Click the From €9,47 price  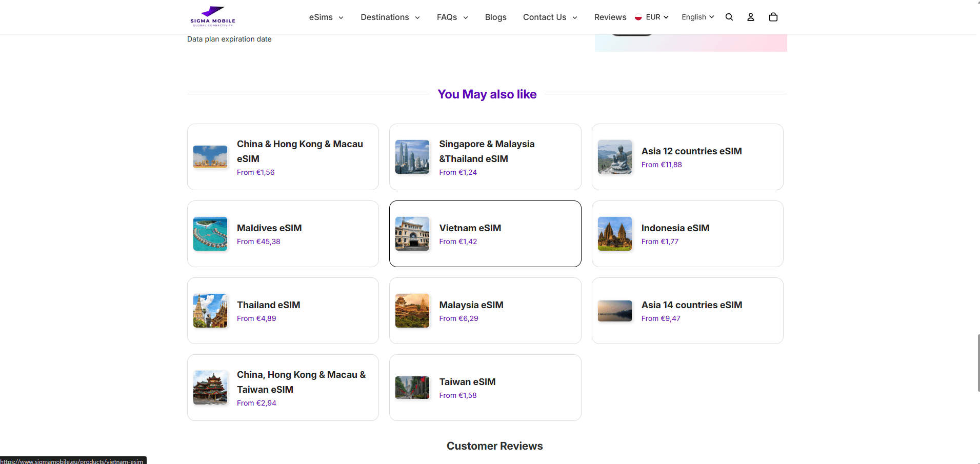coord(661,318)
